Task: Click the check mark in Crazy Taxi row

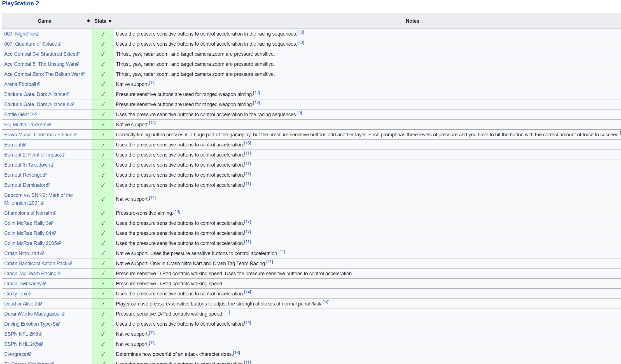Action: [103, 294]
